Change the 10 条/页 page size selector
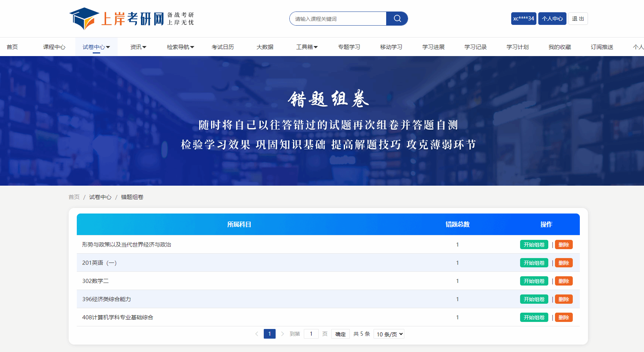The width and height of the screenshot is (644, 352). click(x=389, y=334)
